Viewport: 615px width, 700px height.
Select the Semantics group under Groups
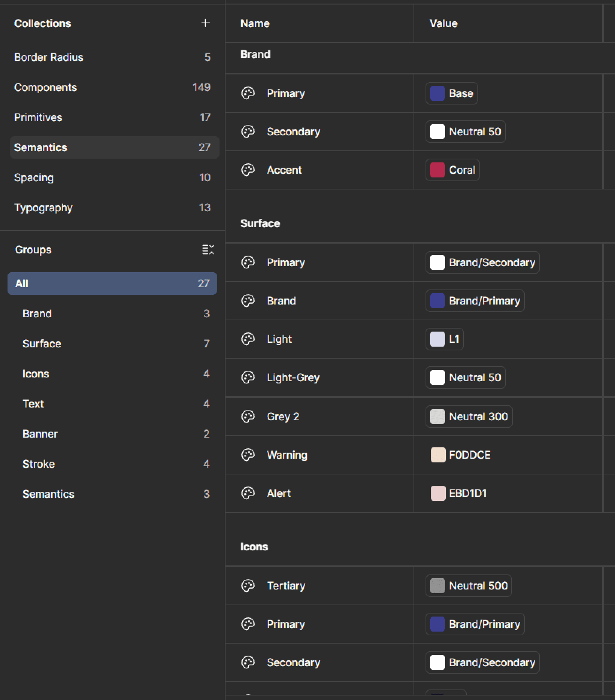[x=112, y=494]
